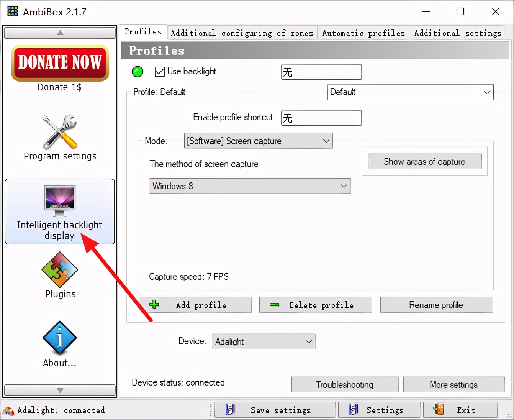Viewport: 514px width, 420px height.
Task: Click the Adalight: connected status text
Action: click(x=61, y=410)
